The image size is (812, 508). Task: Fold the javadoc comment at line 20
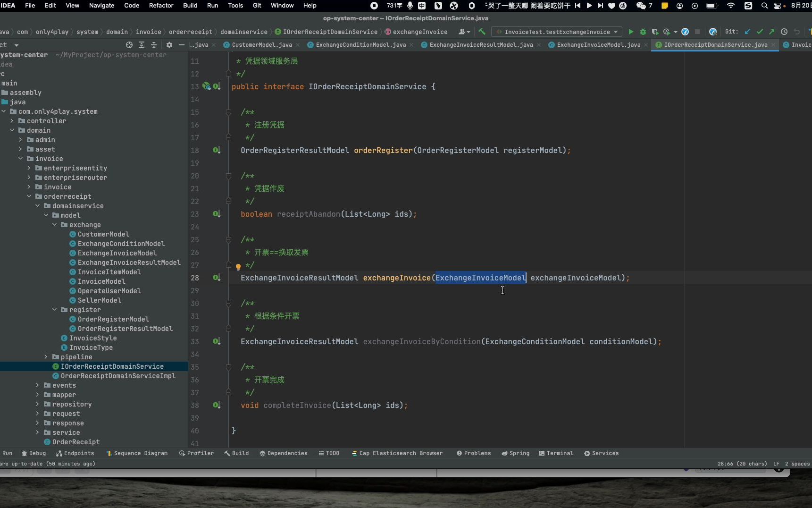tap(228, 176)
